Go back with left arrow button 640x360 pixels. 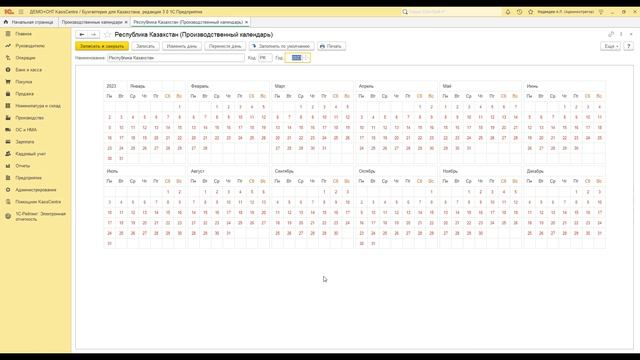click(82, 35)
